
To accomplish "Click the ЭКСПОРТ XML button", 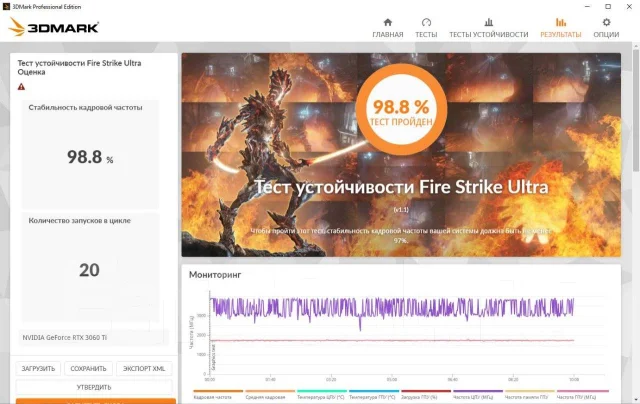I will click(144, 368).
